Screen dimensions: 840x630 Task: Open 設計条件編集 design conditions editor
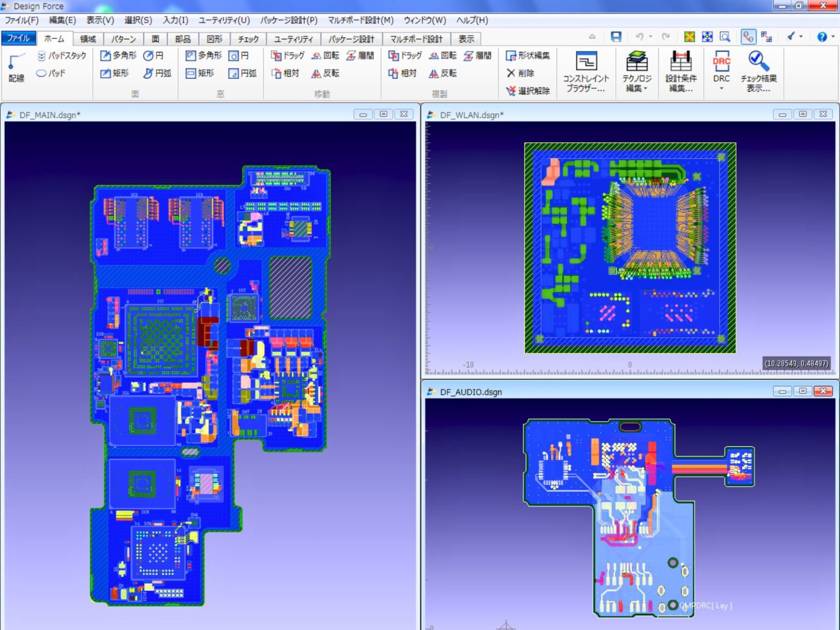coord(680,71)
